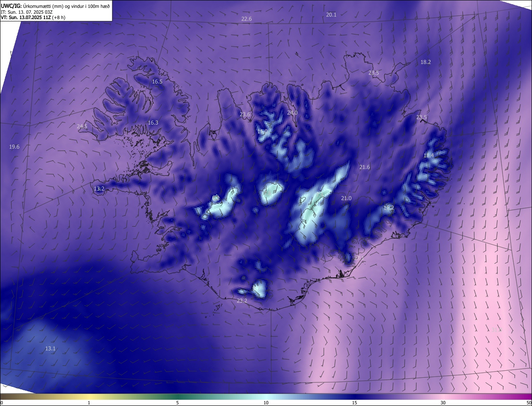Click the "UWC/IG: Úrkomumætti (mm)" title line

tap(55, 6)
